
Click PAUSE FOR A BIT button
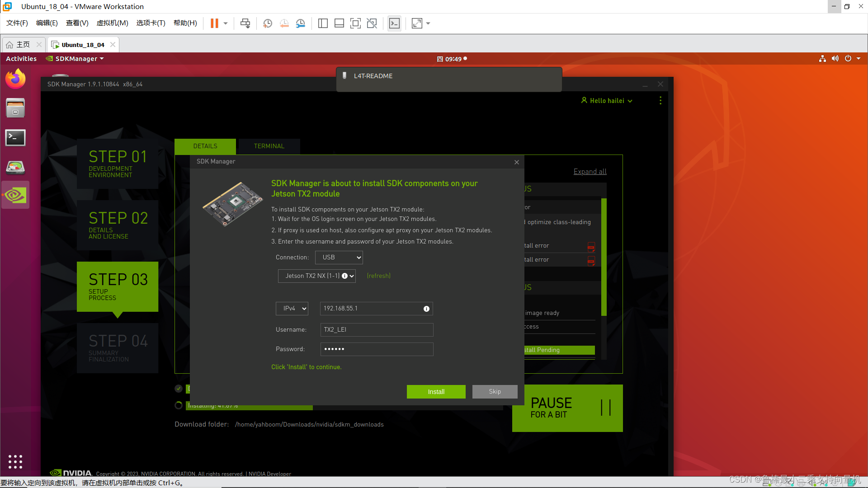567,408
